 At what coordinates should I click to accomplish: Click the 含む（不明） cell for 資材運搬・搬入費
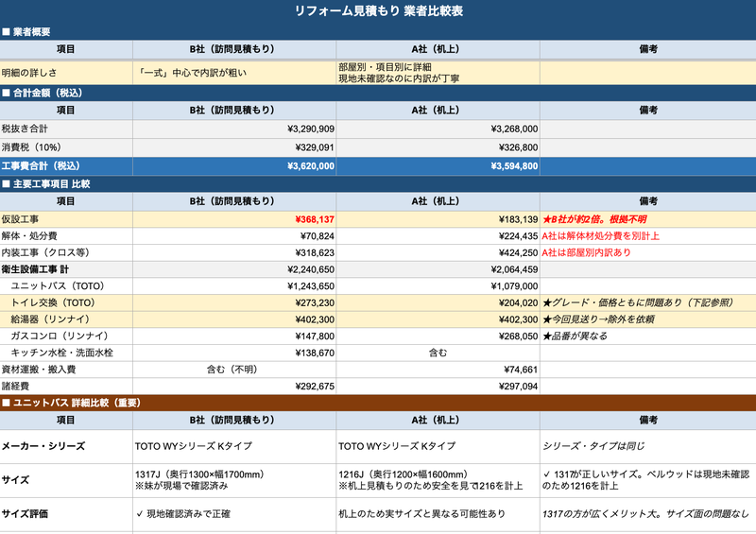pyautogui.click(x=233, y=369)
